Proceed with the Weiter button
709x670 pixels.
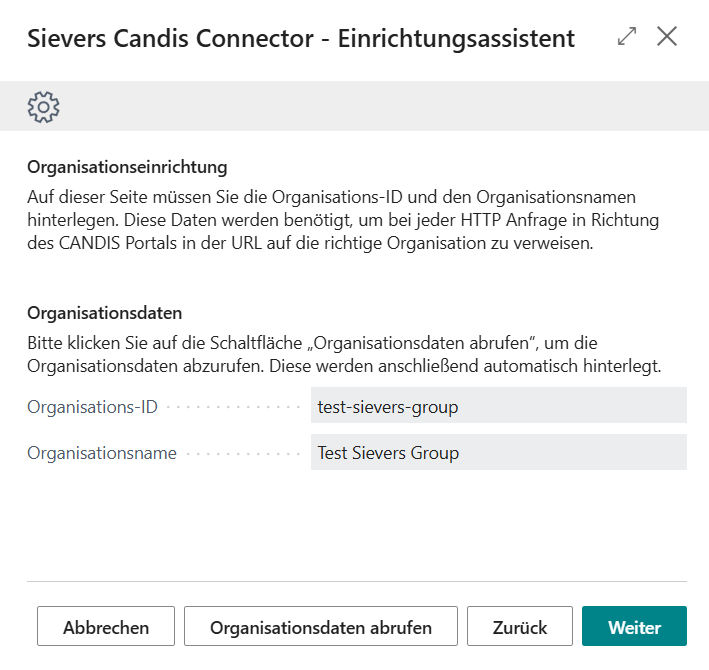tap(634, 628)
